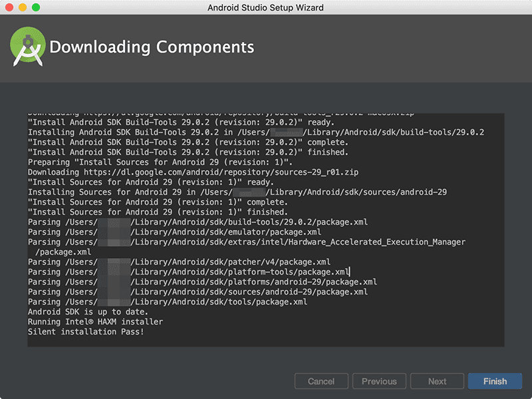Screen dimensions: 532x399
Task: Click the Parsing emulator/package.xml log line
Action: pos(174,231)
